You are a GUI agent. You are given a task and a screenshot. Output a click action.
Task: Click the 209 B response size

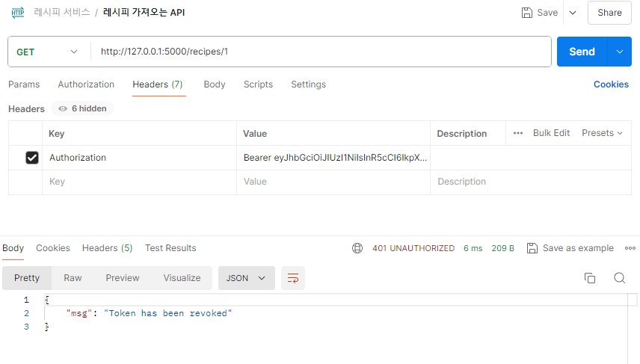coord(503,248)
